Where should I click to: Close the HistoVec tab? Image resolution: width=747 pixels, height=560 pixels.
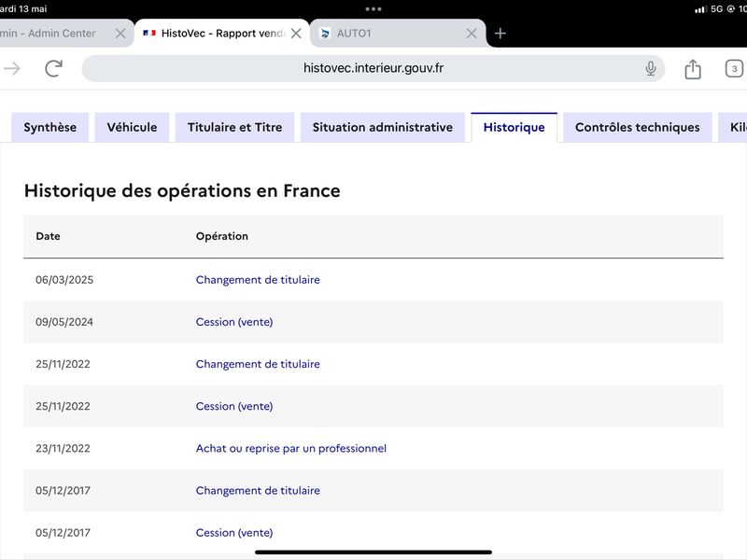point(296,34)
